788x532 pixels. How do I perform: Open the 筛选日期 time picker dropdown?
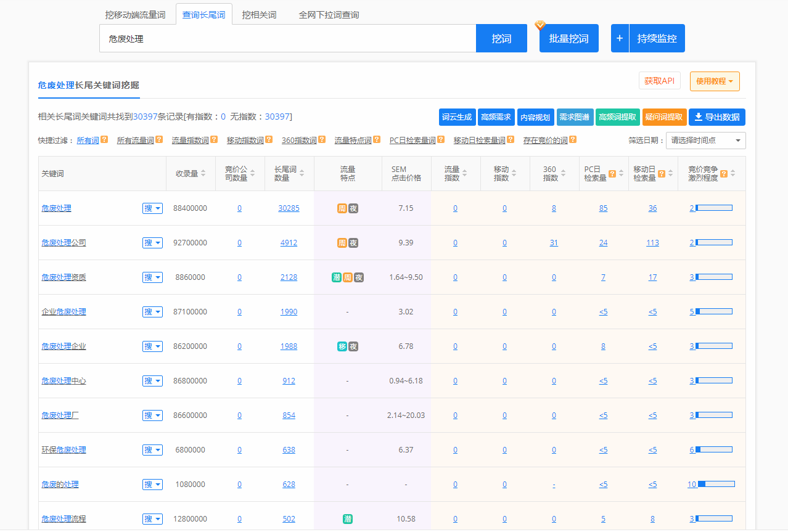705,141
